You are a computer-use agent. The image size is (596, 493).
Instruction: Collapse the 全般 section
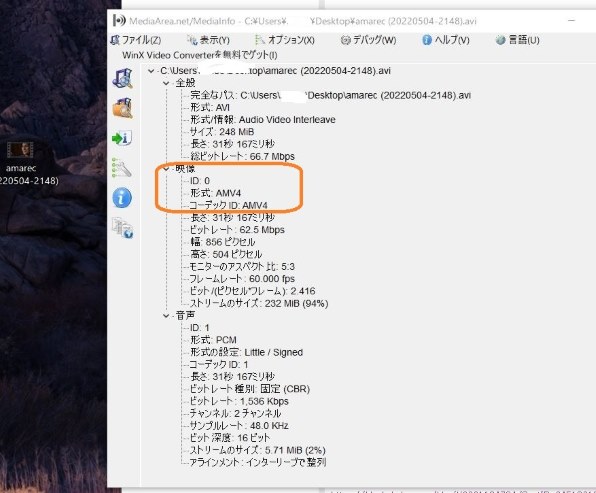(x=166, y=83)
